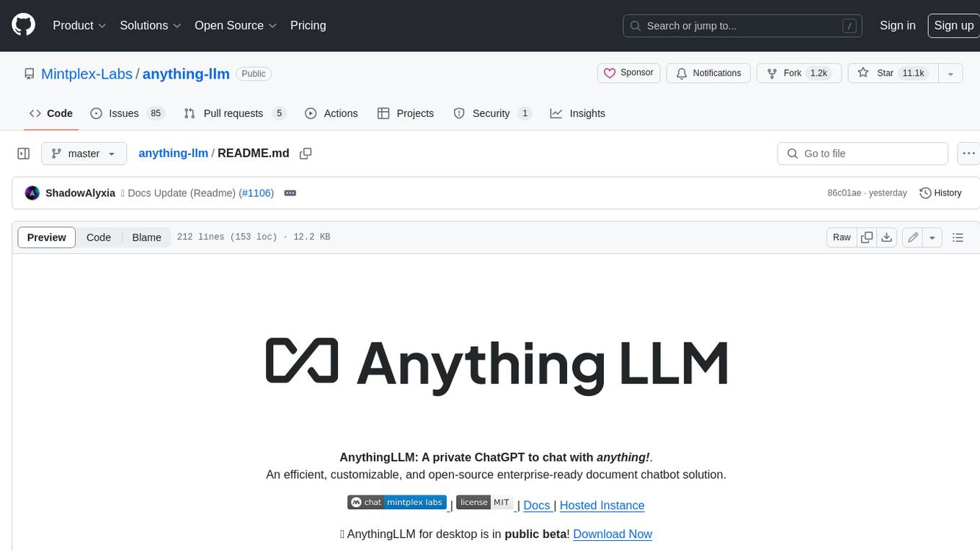The height and width of the screenshot is (551, 980).
Task: Switch to the Issues tab
Action: [x=128, y=113]
